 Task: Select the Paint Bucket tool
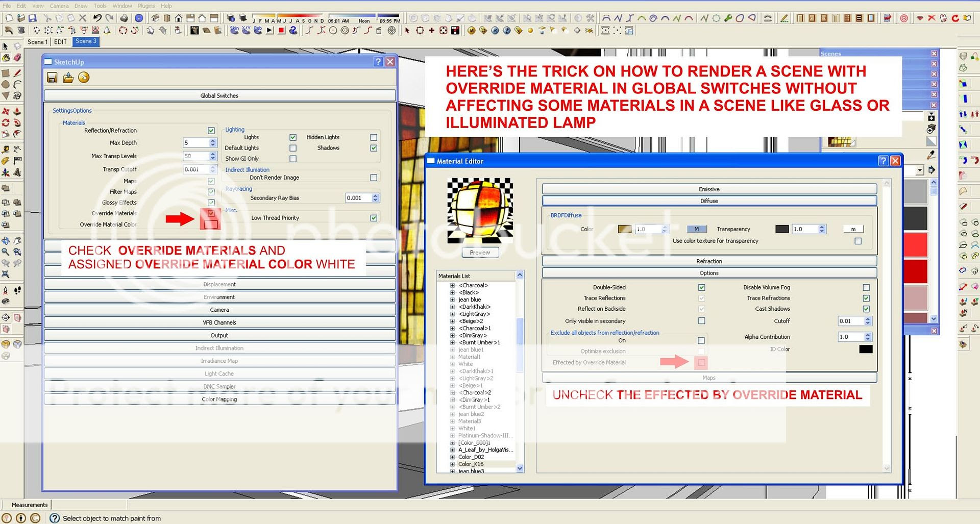pyautogui.click(x=6, y=58)
